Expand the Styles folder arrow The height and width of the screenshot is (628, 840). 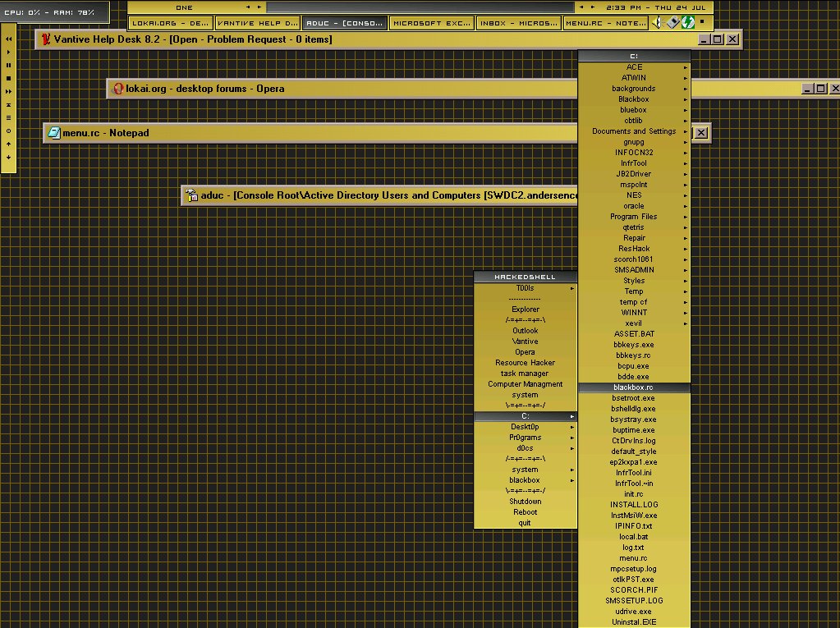[685, 281]
